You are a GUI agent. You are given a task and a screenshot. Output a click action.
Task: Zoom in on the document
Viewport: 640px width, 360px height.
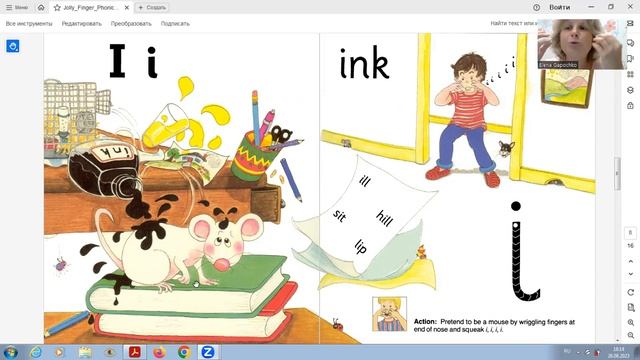[631, 322]
